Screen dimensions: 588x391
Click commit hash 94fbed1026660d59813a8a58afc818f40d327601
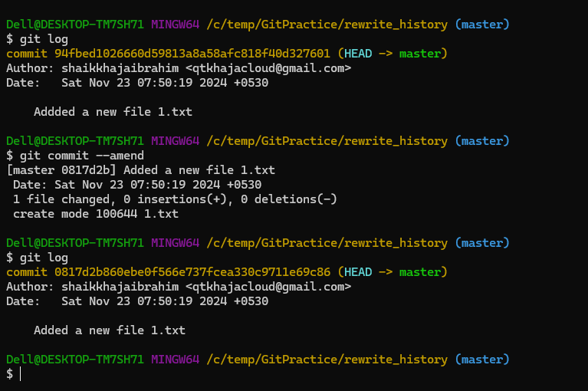pyautogui.click(x=192, y=54)
